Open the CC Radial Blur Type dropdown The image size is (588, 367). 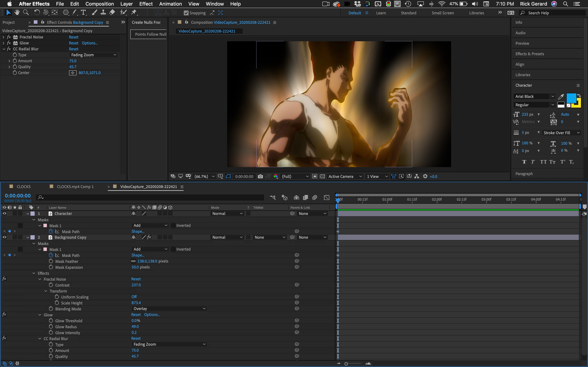pos(94,55)
